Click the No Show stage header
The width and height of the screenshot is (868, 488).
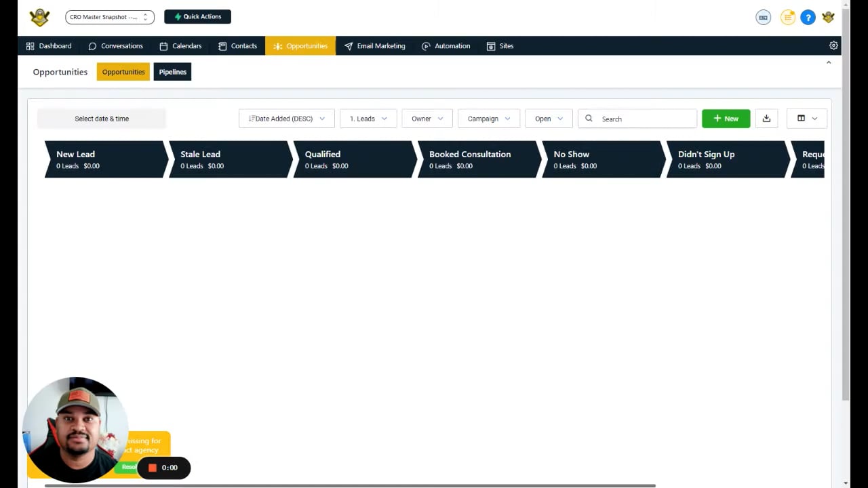tap(603, 159)
